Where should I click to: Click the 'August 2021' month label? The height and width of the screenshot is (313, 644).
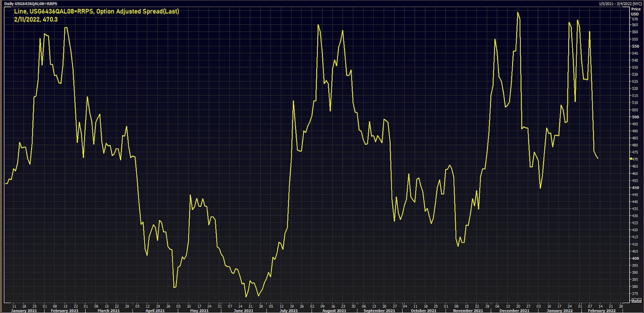334,311
